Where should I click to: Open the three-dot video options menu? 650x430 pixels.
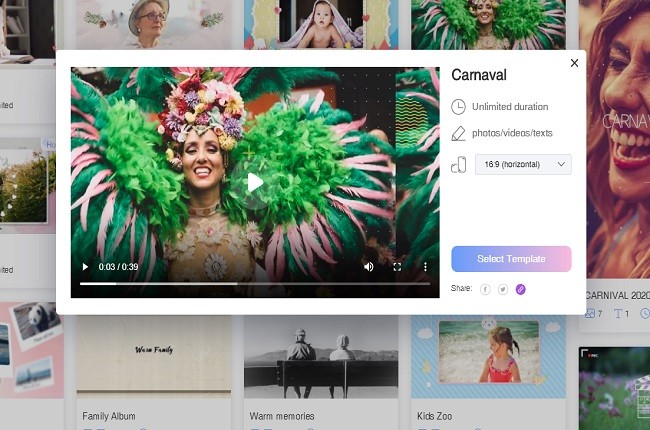(x=425, y=267)
